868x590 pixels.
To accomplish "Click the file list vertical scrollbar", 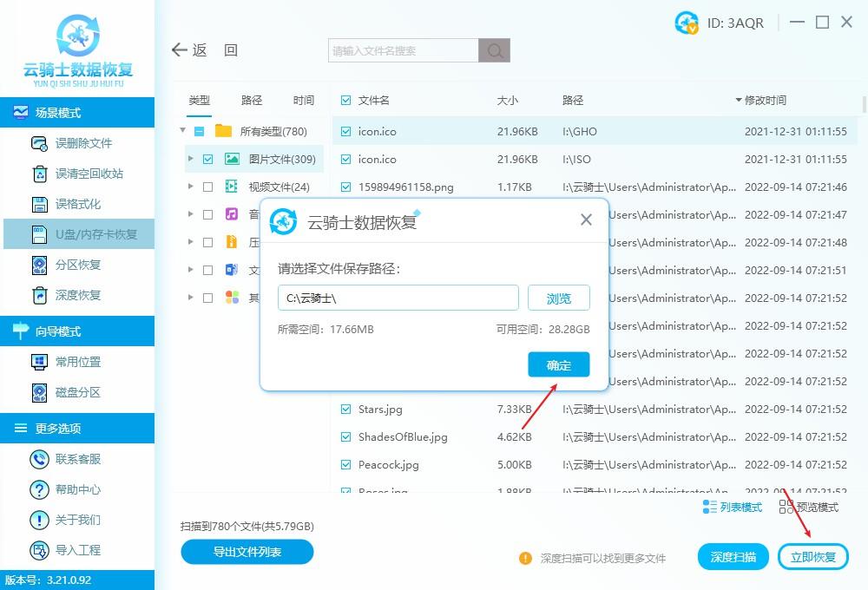I will coord(865,105).
